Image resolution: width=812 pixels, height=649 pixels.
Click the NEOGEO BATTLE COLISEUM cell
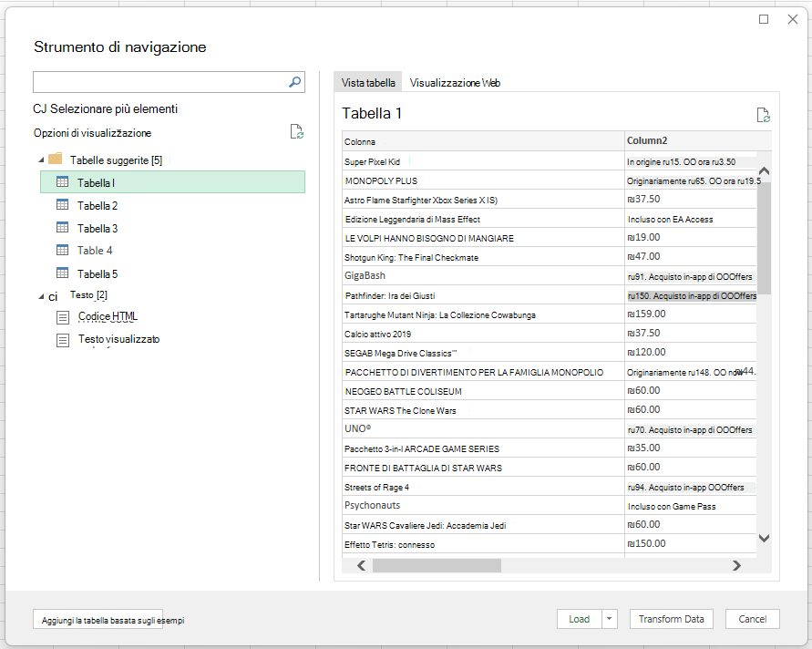[483, 392]
